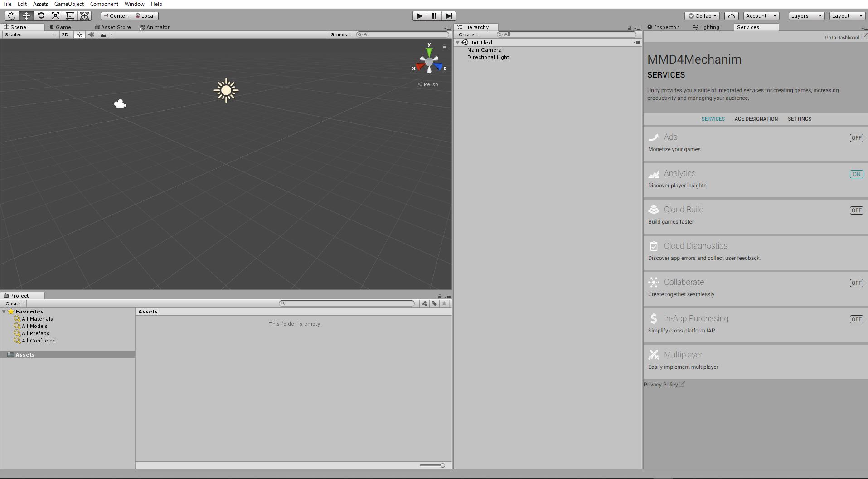Switch to the Lighting tab
The width and height of the screenshot is (868, 479).
click(706, 27)
